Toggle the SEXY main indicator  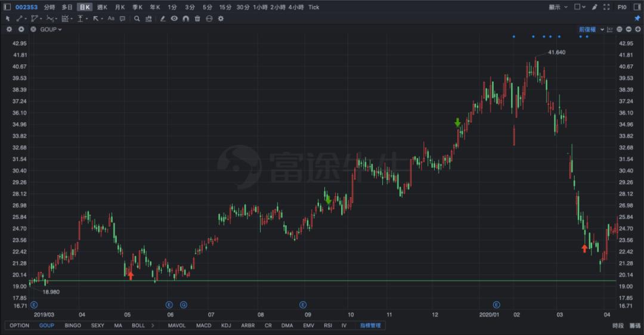click(x=97, y=325)
